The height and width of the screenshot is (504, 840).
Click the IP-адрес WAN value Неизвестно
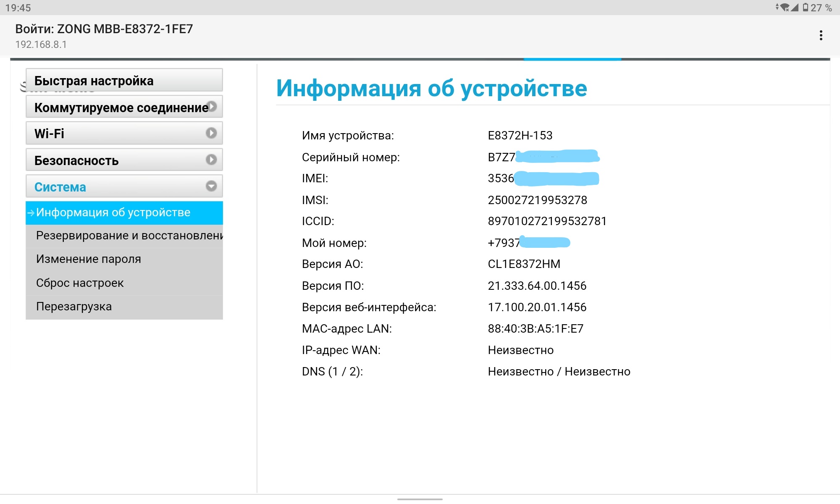pos(521,350)
